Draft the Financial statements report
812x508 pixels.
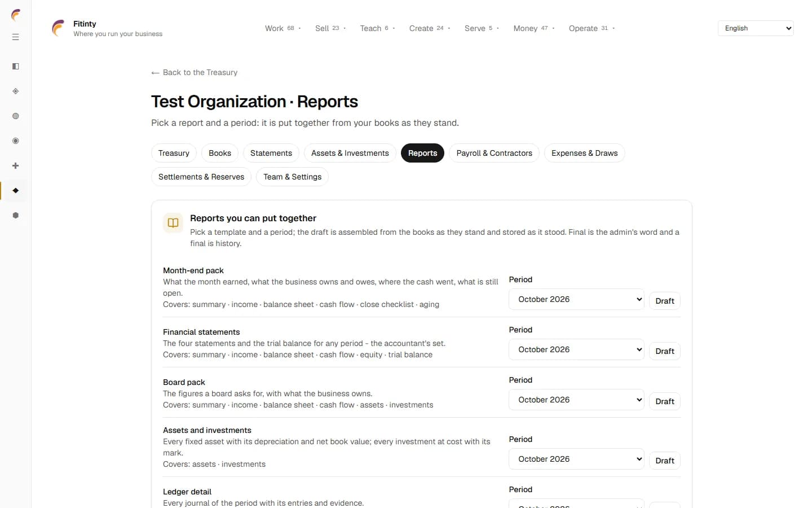(x=665, y=351)
